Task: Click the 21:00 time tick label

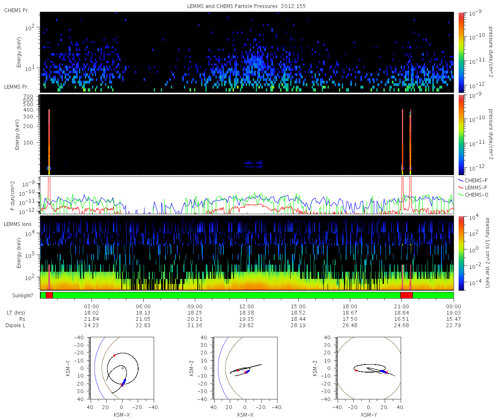Action: [x=402, y=306]
